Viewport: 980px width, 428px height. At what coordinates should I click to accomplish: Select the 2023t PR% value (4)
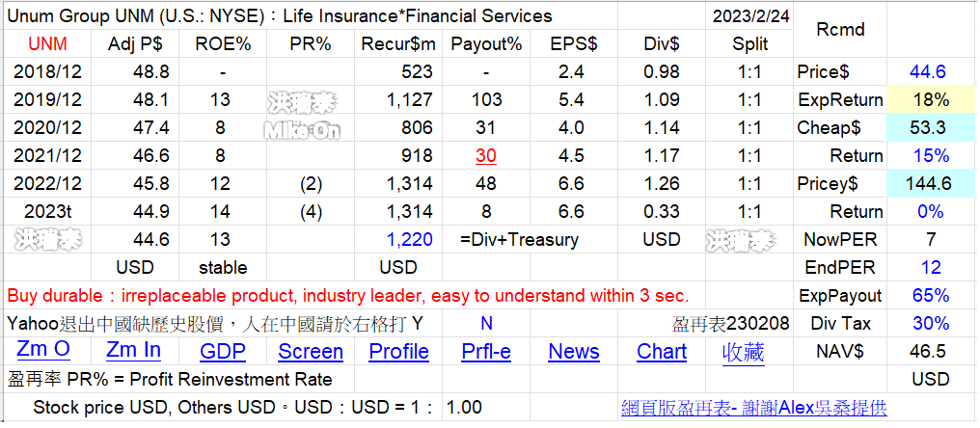pyautogui.click(x=311, y=212)
